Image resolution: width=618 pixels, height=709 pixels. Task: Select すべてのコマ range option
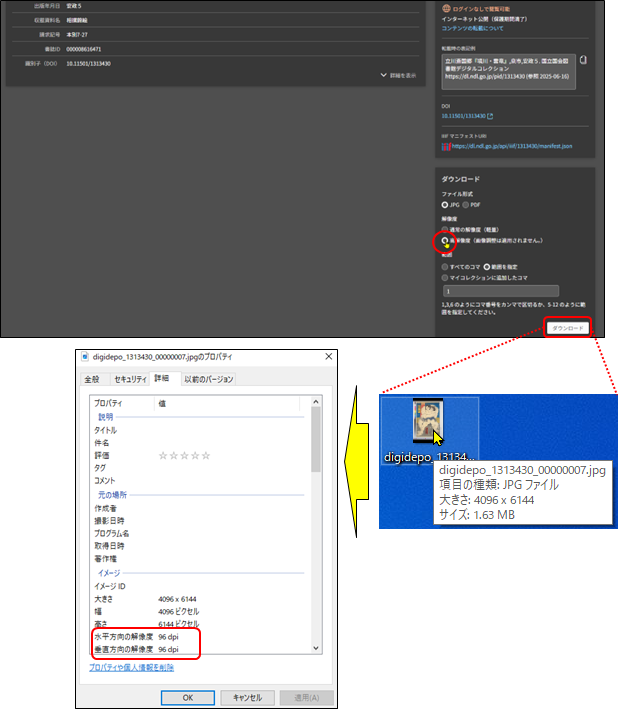[445, 267]
